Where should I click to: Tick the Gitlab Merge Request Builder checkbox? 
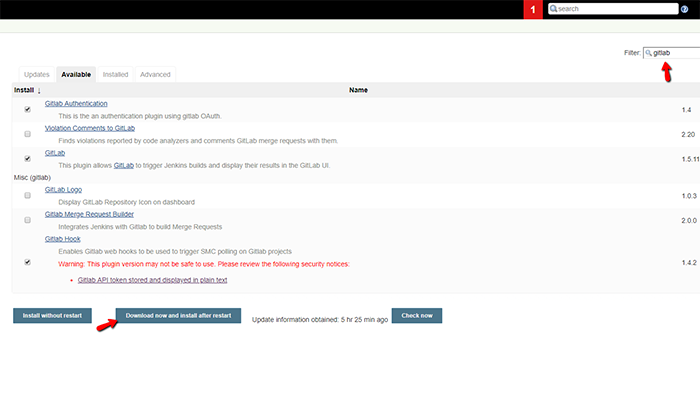point(28,220)
